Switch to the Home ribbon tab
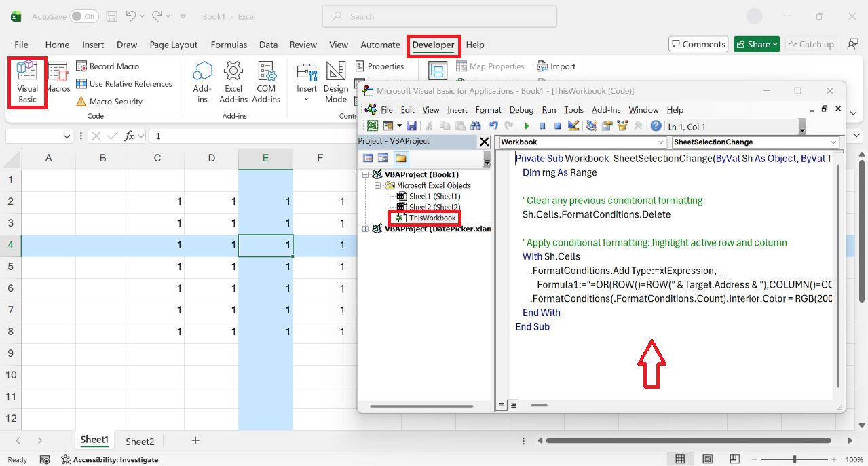The height and width of the screenshot is (466, 868). (57, 45)
